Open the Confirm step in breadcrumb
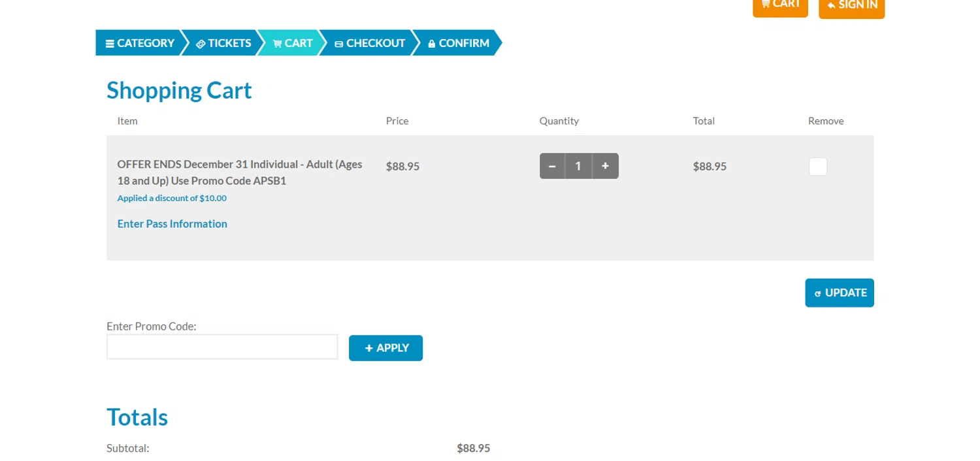980x461 pixels. click(458, 43)
